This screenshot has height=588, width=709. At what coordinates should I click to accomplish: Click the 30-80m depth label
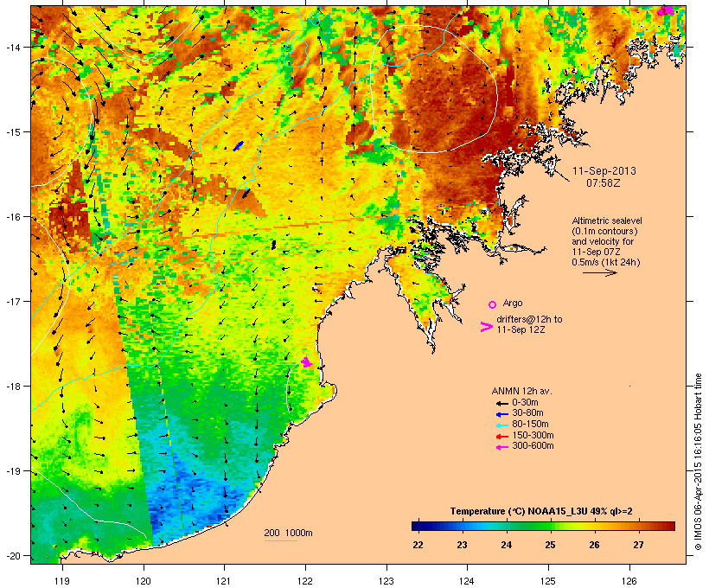(x=527, y=413)
